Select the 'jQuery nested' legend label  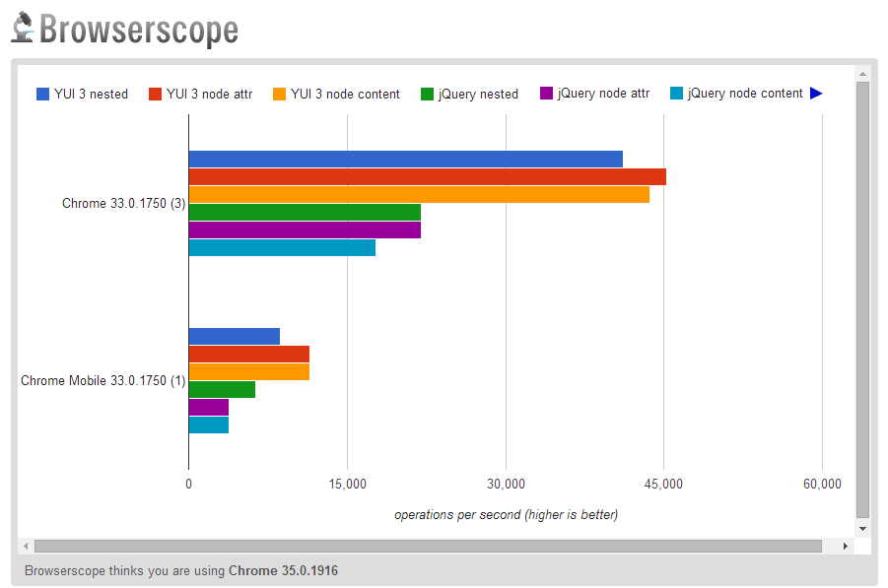479,94
